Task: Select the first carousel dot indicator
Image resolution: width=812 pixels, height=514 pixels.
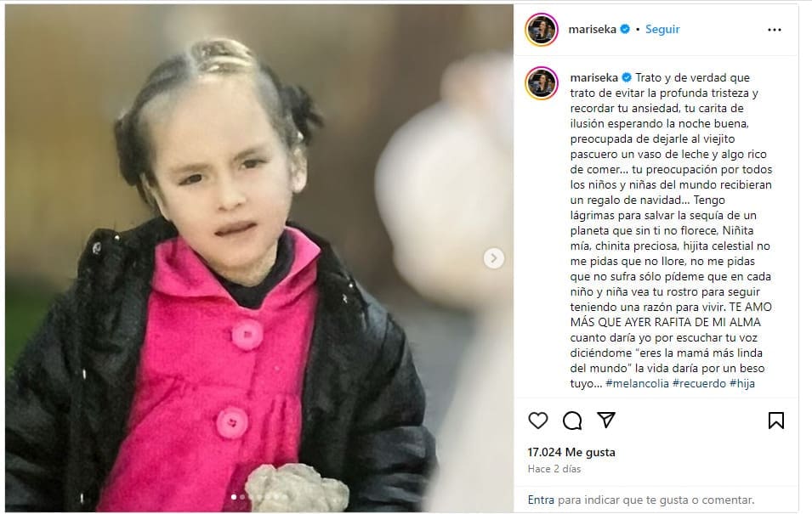Action: point(234,497)
